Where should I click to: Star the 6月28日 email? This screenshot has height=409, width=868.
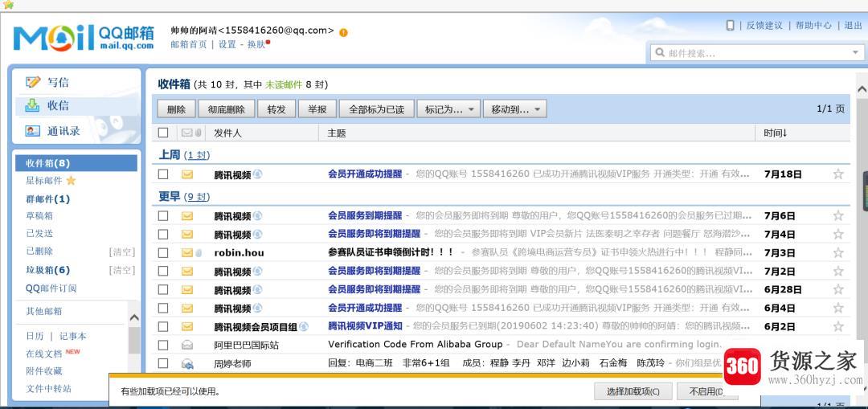click(x=838, y=289)
